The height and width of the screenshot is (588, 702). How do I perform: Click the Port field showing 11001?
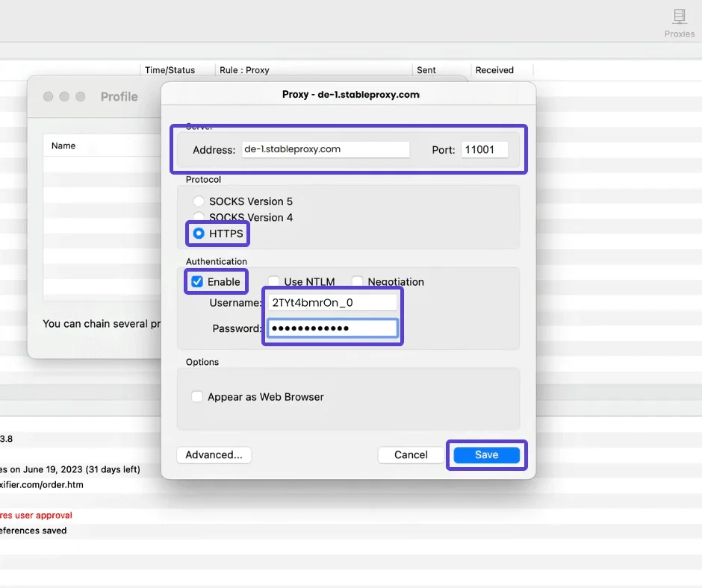484,149
